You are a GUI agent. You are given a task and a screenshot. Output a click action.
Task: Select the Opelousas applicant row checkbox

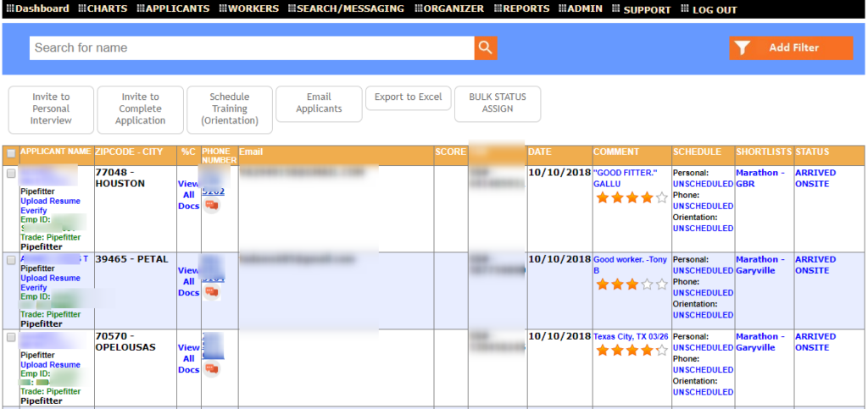point(11,338)
